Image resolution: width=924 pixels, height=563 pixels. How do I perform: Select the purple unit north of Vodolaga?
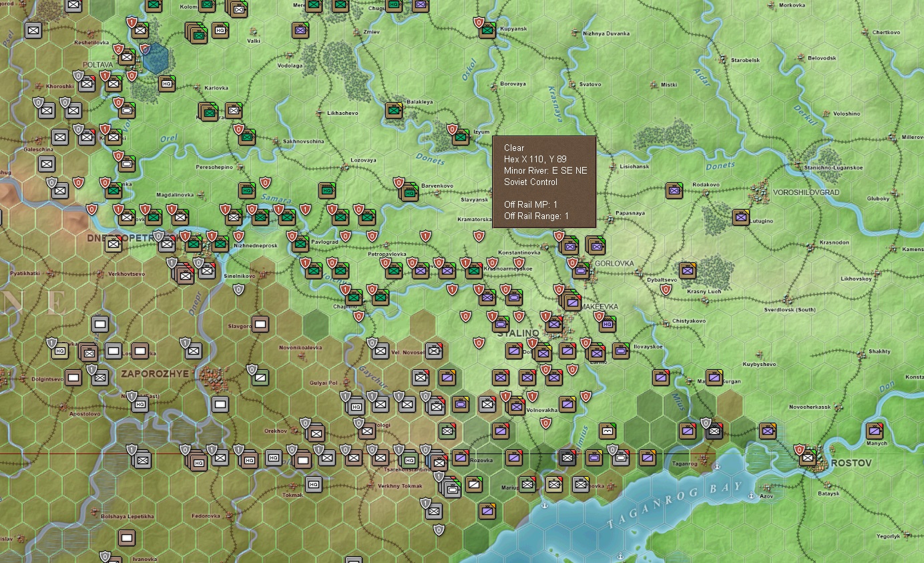click(300, 30)
